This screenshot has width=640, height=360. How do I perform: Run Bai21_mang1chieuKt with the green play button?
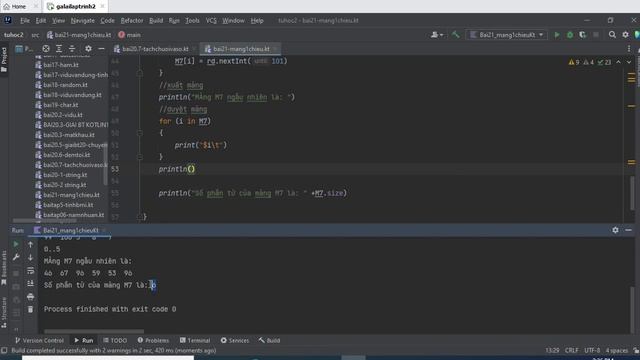coord(557,35)
